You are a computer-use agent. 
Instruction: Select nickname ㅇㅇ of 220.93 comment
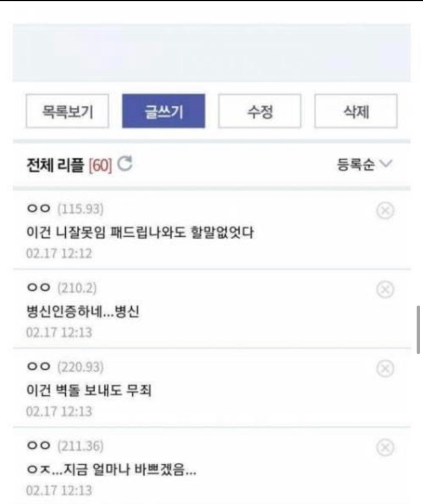[39, 366]
